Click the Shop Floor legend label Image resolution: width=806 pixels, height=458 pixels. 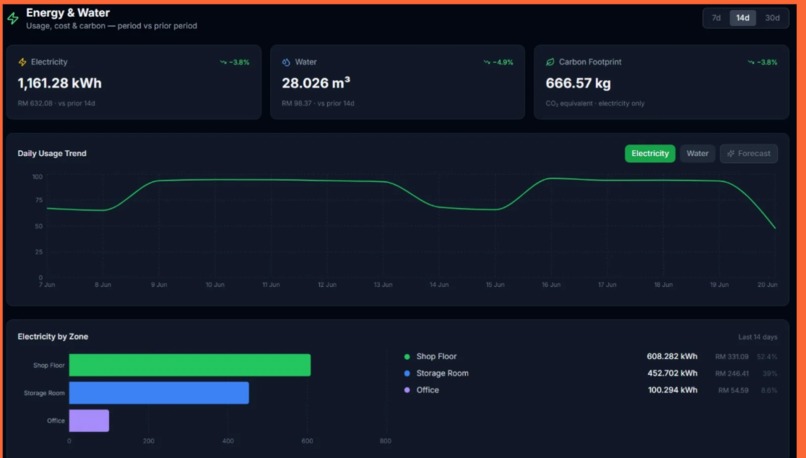point(436,357)
